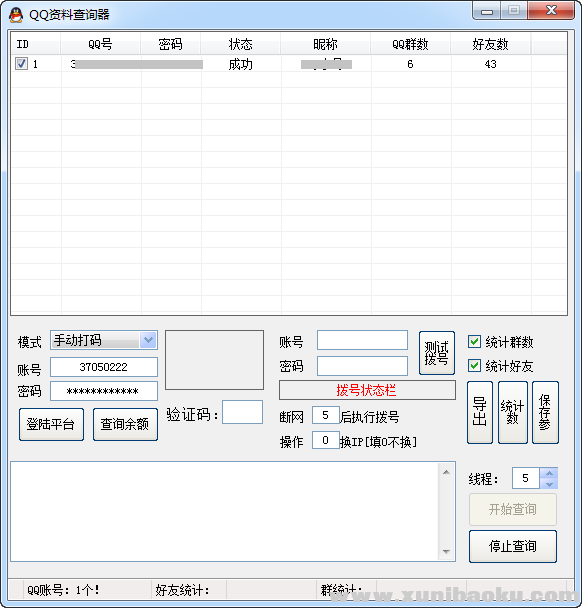Click the captcha image box

point(214,360)
